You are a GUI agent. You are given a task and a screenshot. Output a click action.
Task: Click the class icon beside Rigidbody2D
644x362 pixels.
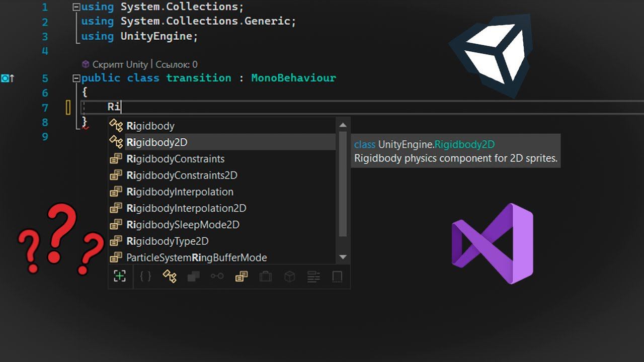[116, 142]
